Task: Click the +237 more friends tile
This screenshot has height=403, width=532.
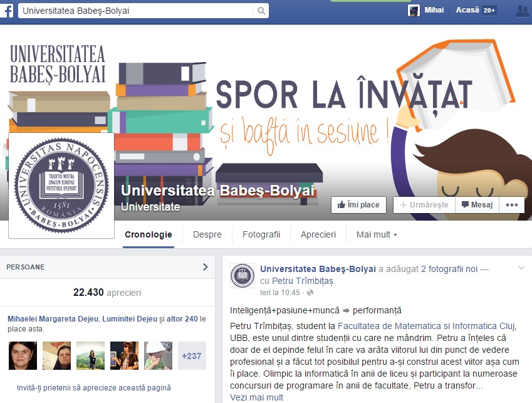Action: [x=192, y=355]
